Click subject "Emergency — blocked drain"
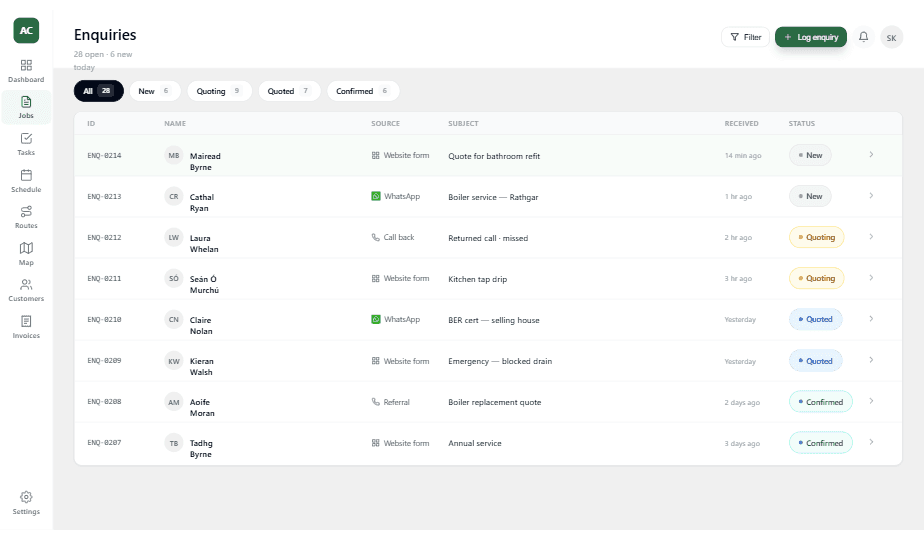This screenshot has width=924, height=540. pos(500,361)
